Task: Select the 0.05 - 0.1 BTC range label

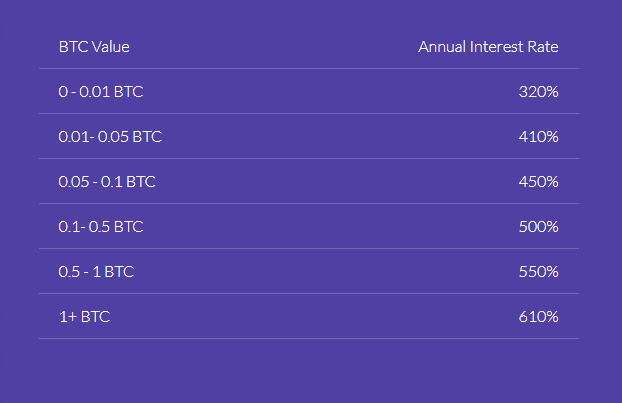Action: (107, 181)
